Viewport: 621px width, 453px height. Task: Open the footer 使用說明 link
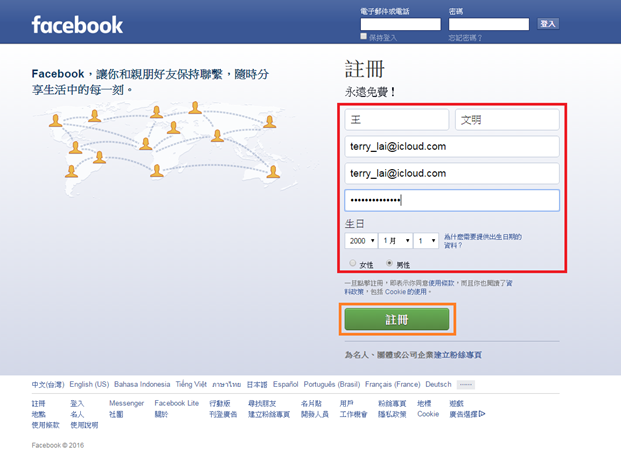click(84, 425)
